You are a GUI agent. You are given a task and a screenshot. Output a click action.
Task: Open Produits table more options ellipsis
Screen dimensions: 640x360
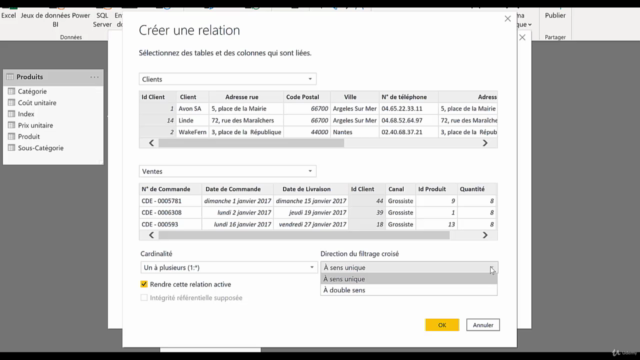[x=94, y=77]
